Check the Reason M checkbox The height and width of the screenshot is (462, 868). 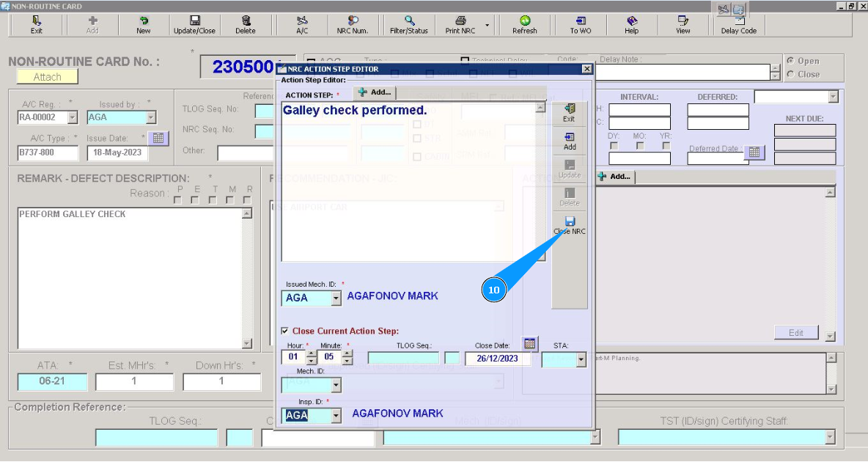tap(229, 200)
